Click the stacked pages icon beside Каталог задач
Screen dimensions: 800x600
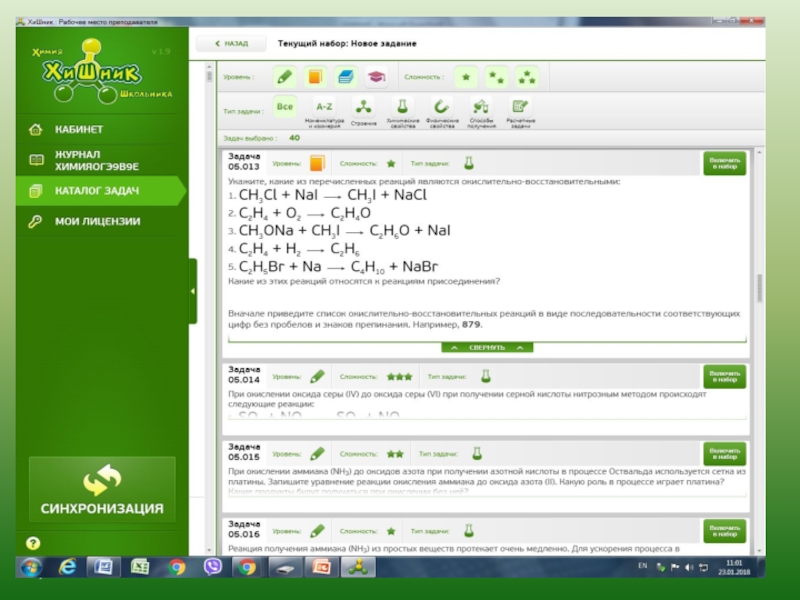(36, 191)
